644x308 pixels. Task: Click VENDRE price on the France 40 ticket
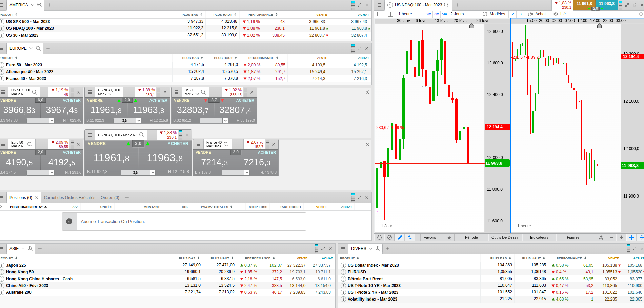(x=215, y=162)
